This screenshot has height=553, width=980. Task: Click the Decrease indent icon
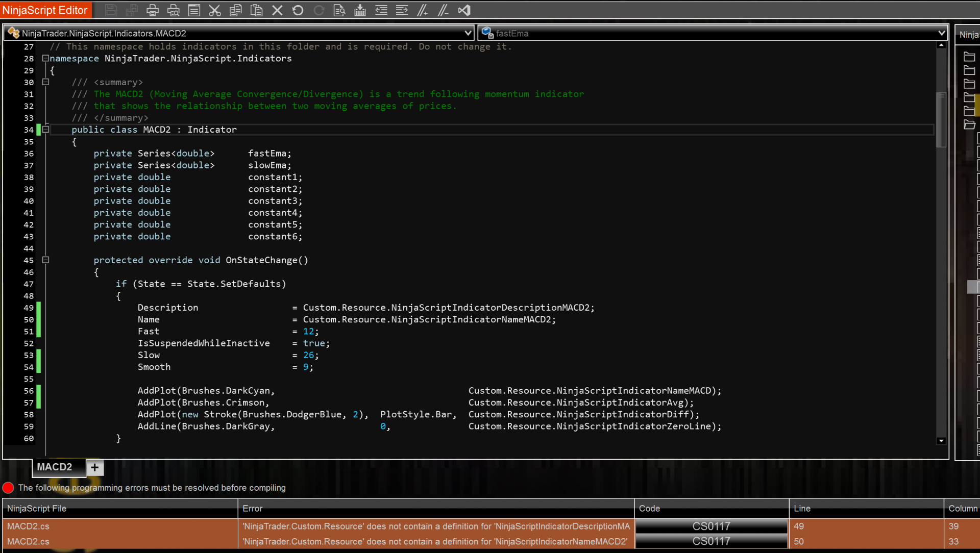click(381, 10)
